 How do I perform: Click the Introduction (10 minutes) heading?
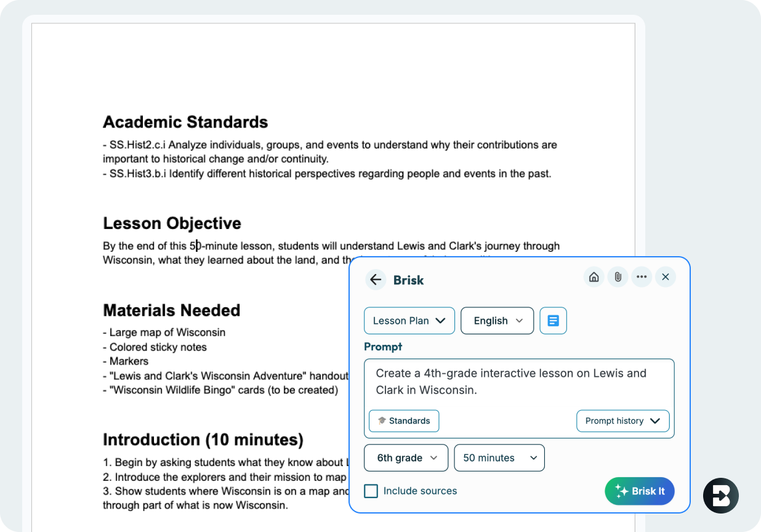coord(203,440)
